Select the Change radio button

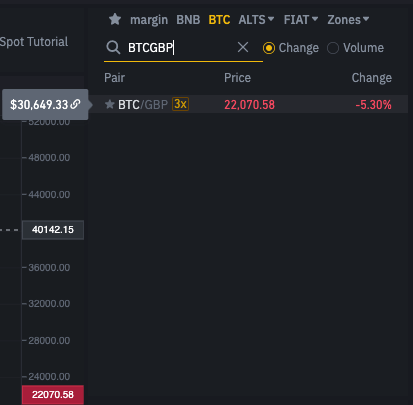(x=269, y=48)
